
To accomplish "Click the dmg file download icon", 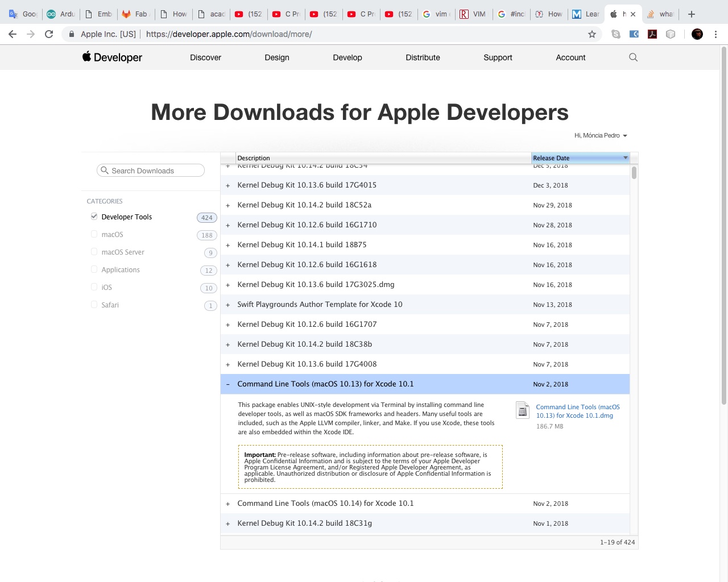I will click(x=523, y=410).
